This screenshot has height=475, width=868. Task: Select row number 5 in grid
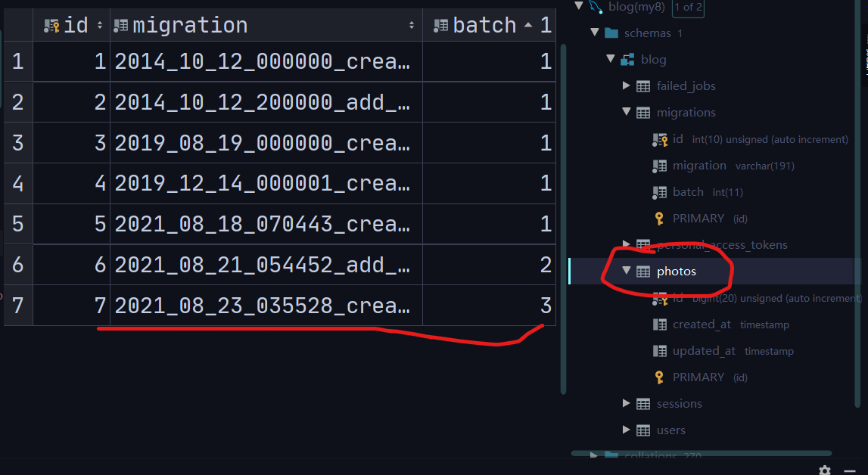(17, 224)
